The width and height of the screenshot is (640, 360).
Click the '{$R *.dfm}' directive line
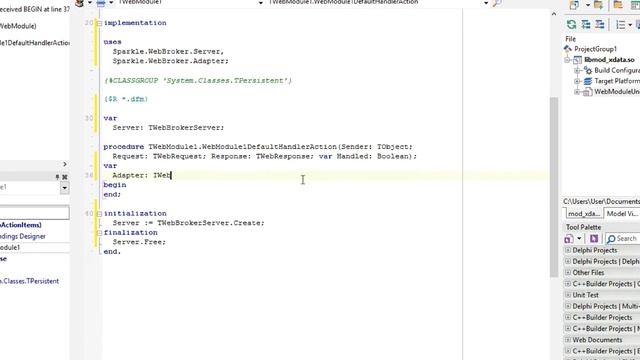(126, 99)
